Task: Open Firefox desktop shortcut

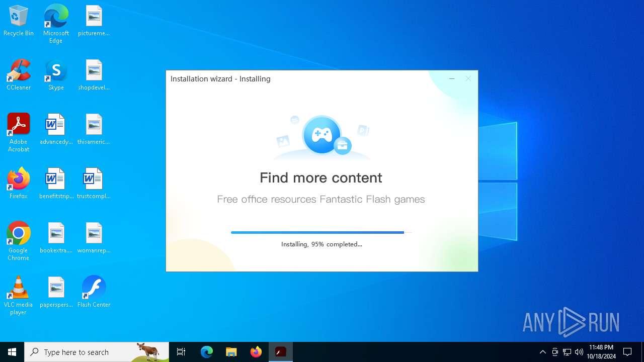Action: click(x=19, y=184)
